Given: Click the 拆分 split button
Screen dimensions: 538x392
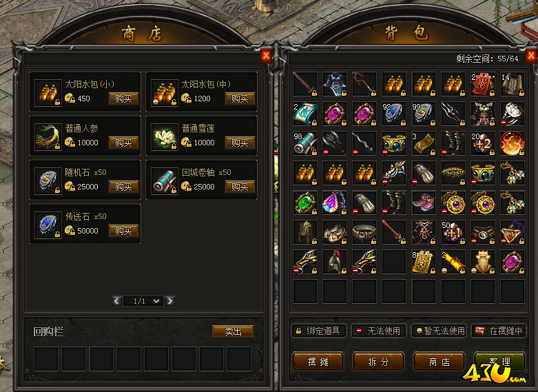Looking at the screenshot, I should (378, 362).
